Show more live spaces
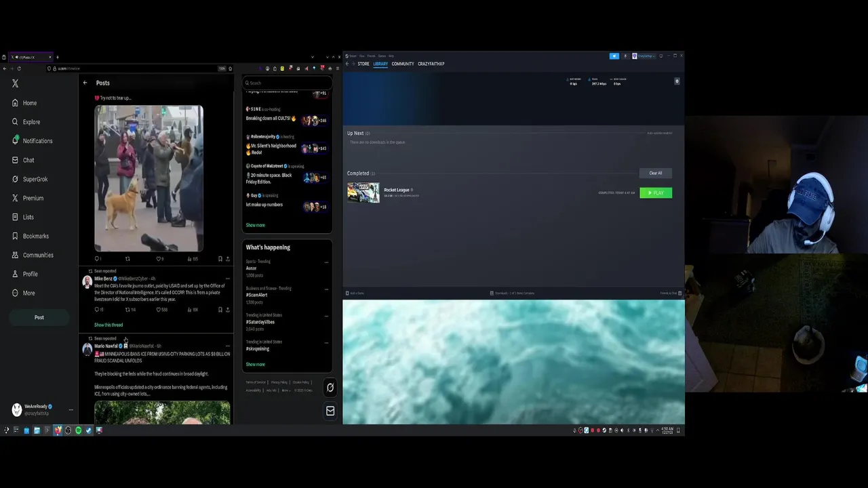This screenshot has width=868, height=488. point(256,225)
